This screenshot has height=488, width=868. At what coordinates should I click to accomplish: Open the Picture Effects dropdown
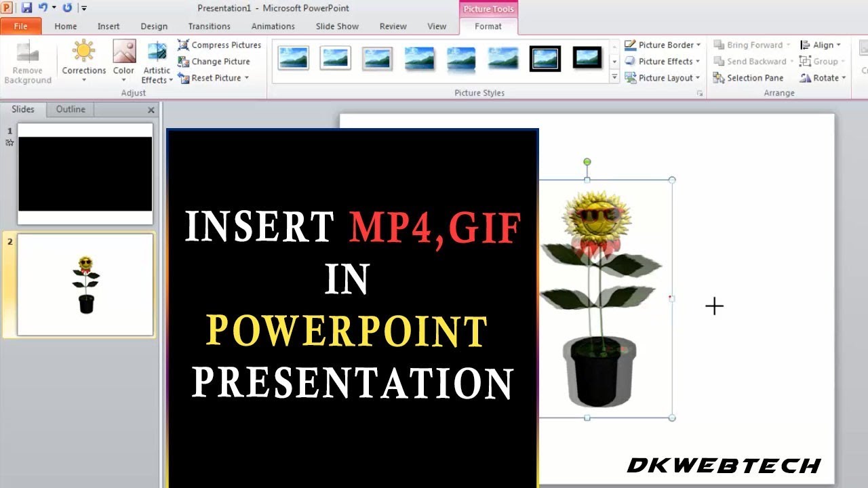point(663,61)
